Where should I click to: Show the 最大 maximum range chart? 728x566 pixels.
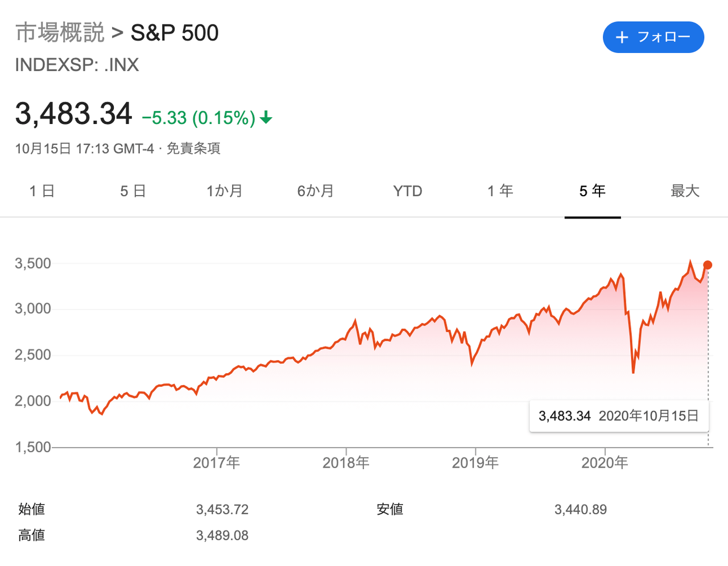pyautogui.click(x=685, y=191)
